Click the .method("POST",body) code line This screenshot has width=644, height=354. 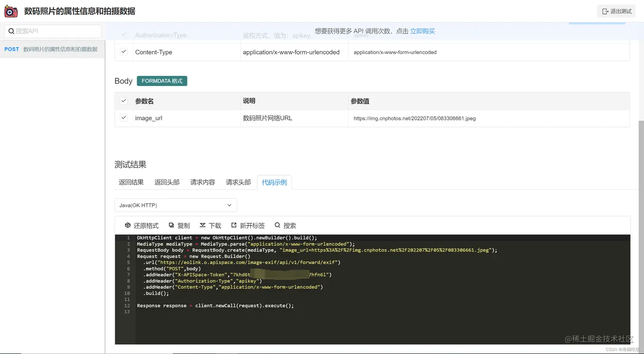tap(172, 268)
